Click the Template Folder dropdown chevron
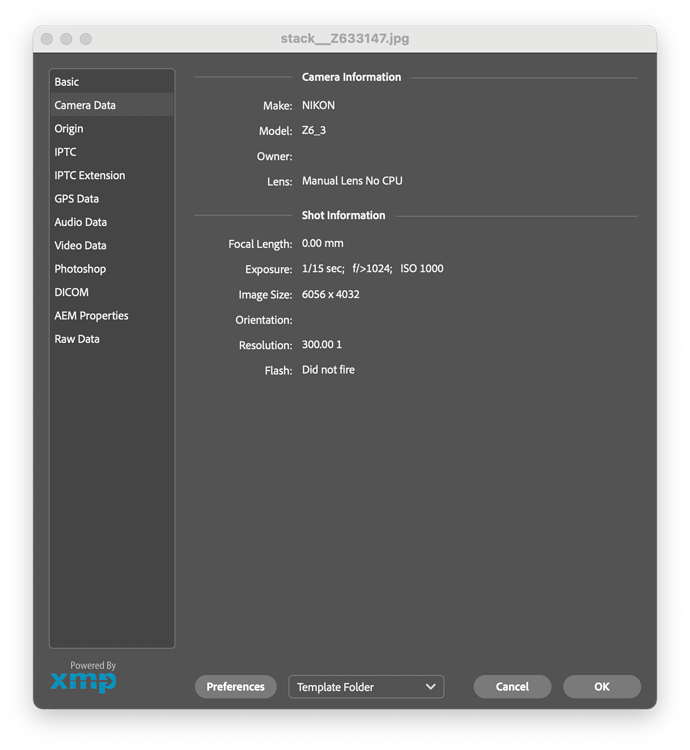Viewport: 690px width, 750px height. pyautogui.click(x=431, y=687)
